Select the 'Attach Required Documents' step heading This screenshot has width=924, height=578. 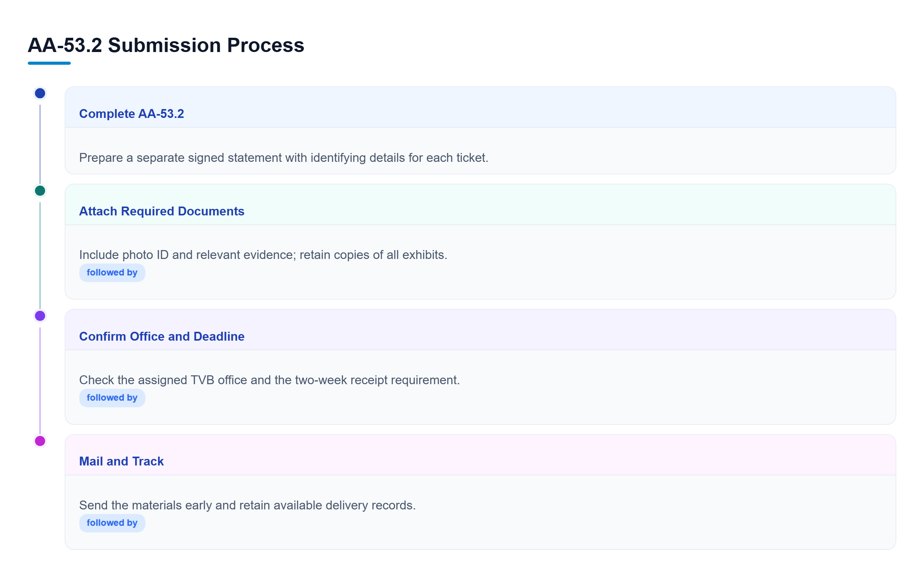pyautogui.click(x=162, y=211)
